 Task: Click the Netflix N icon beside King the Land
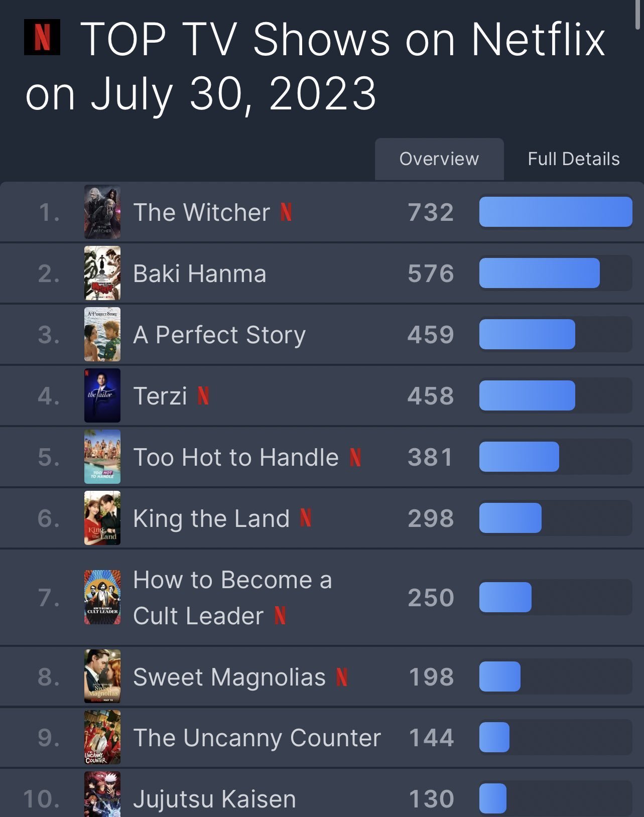click(x=306, y=518)
